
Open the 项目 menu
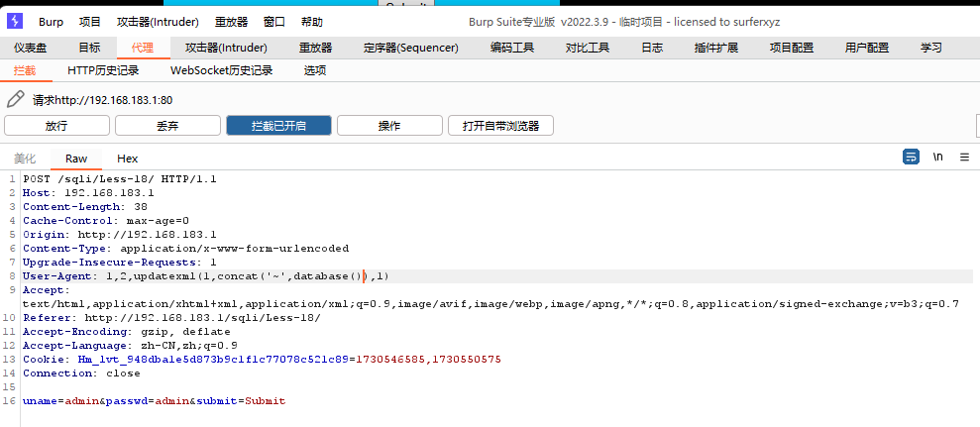(90, 22)
